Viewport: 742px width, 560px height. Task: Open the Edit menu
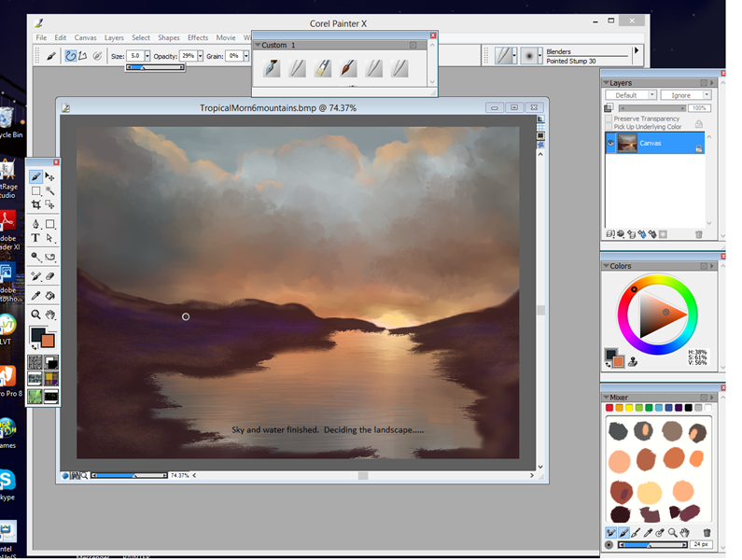(60, 37)
